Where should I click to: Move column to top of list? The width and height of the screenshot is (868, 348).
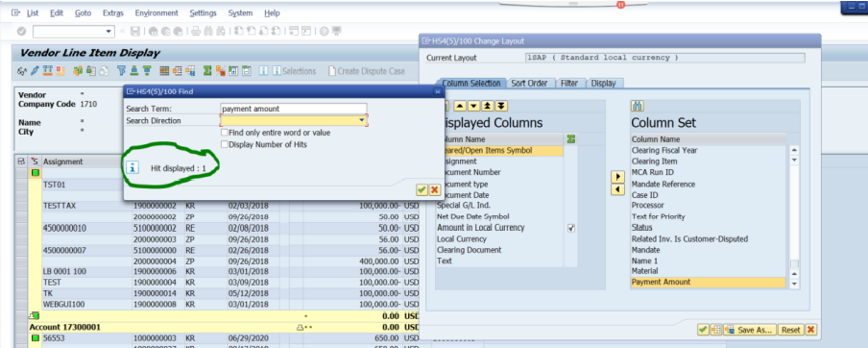tap(487, 106)
